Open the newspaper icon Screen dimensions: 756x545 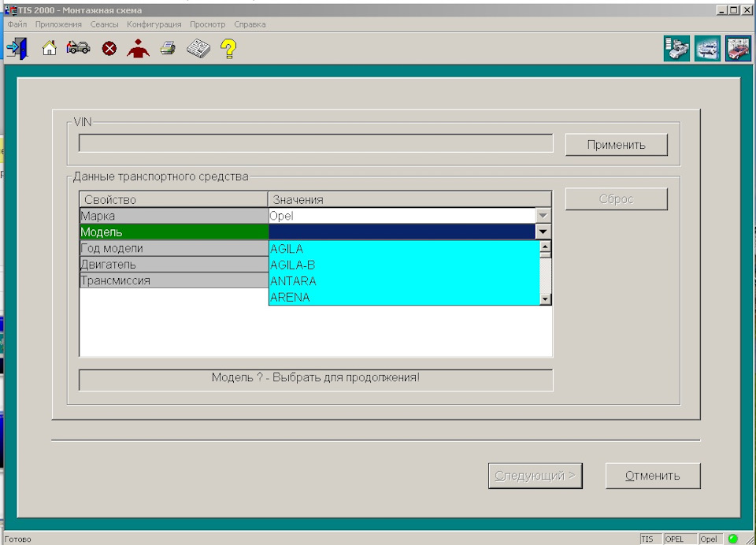pyautogui.click(x=198, y=48)
